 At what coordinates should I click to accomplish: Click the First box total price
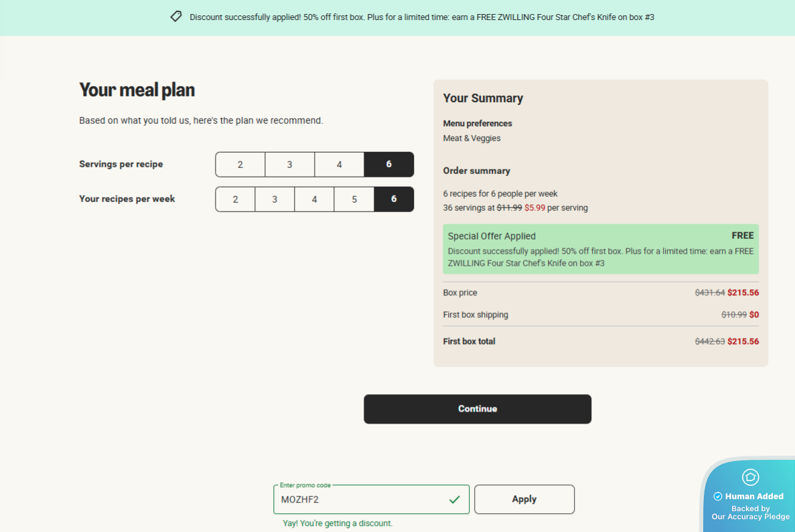[x=743, y=341]
